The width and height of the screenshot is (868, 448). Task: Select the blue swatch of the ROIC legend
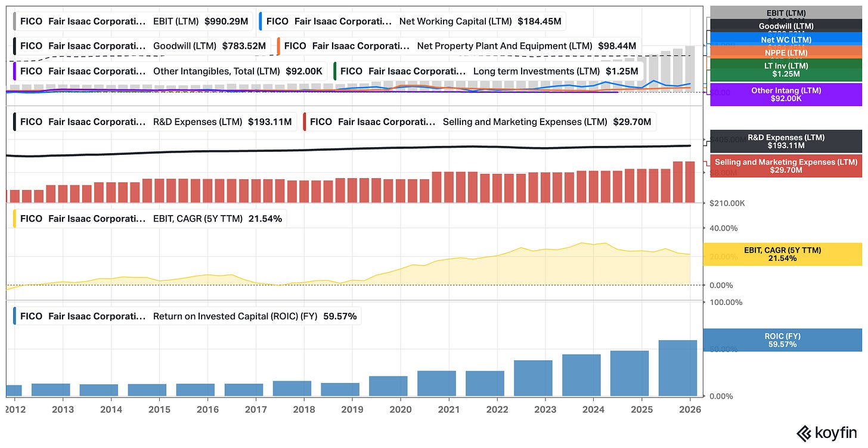pyautogui.click(x=15, y=316)
